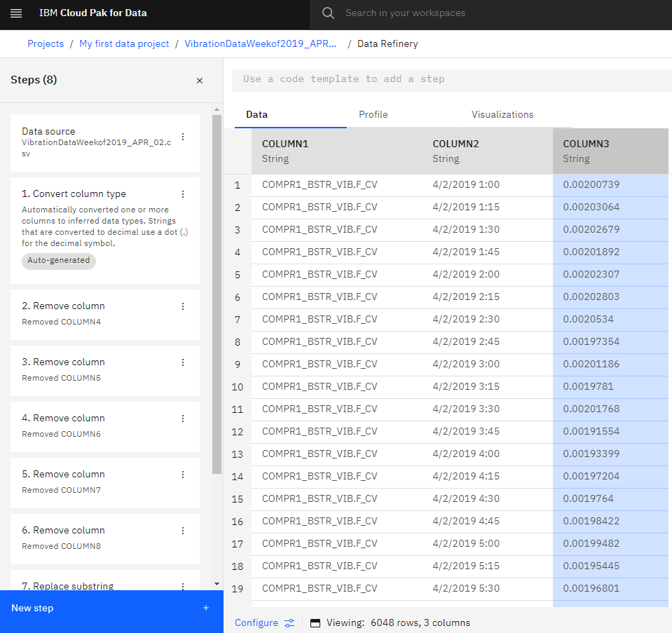
Task: Click the code template input field
Action: point(448,79)
